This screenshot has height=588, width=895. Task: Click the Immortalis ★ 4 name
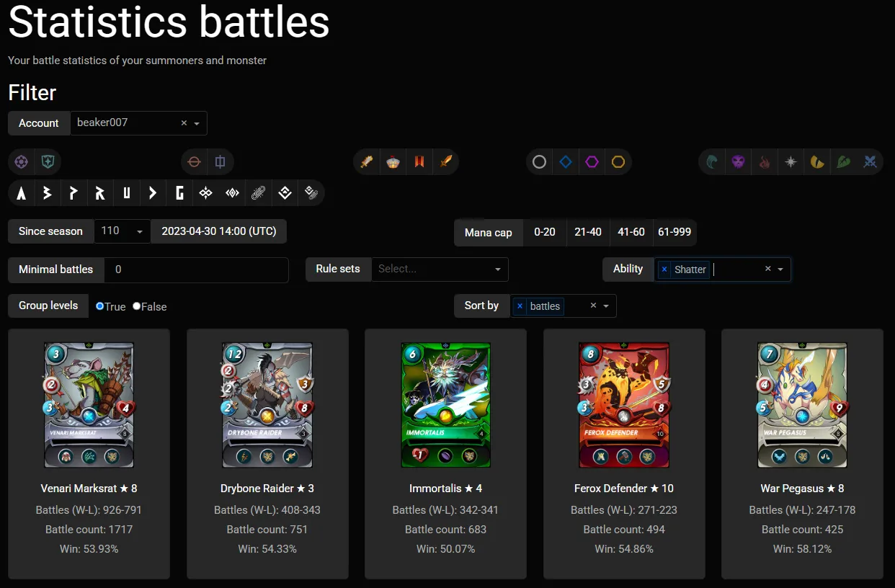coord(446,489)
